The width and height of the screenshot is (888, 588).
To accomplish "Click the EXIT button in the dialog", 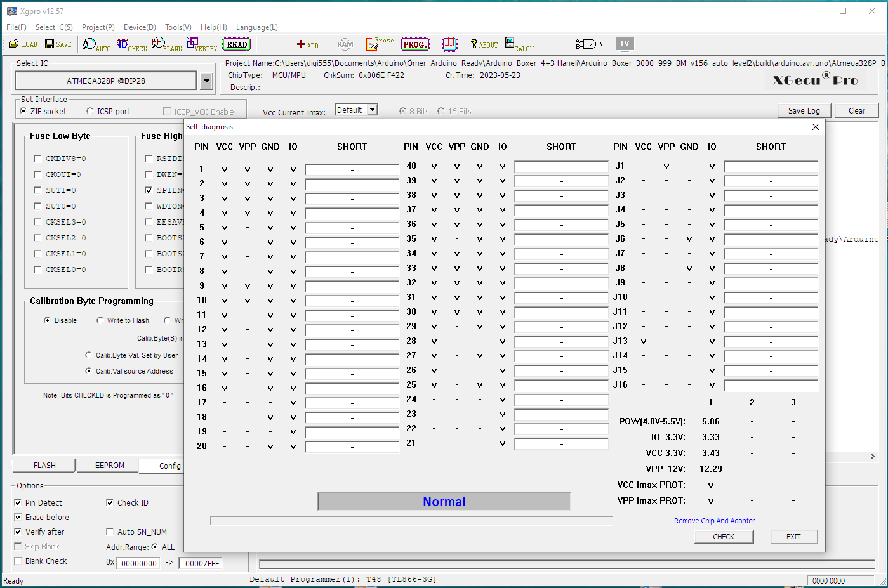I will 793,537.
